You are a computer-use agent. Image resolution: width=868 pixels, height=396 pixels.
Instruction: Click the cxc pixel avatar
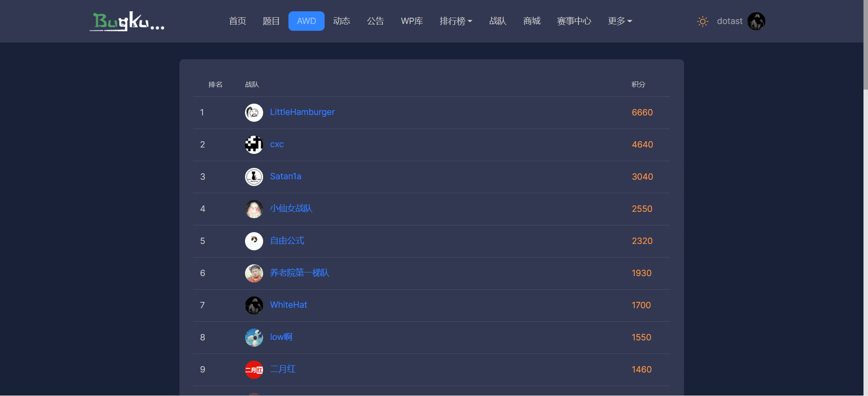pos(254,145)
